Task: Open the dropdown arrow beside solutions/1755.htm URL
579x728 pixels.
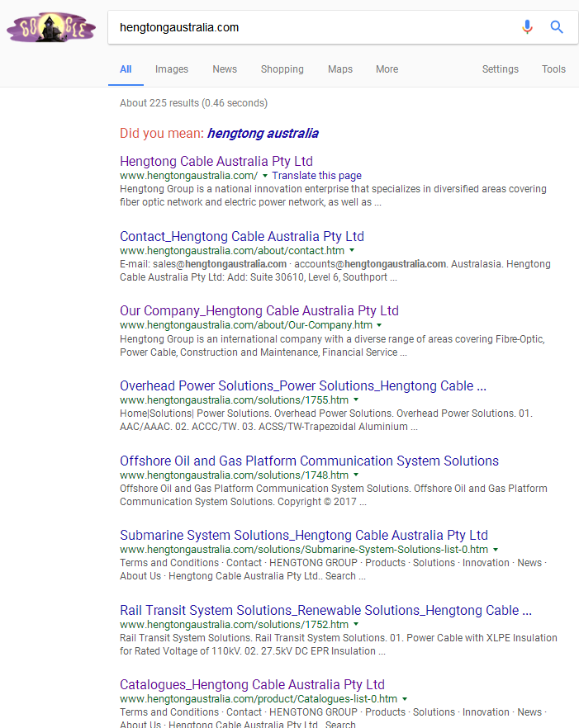Action: [x=356, y=399]
